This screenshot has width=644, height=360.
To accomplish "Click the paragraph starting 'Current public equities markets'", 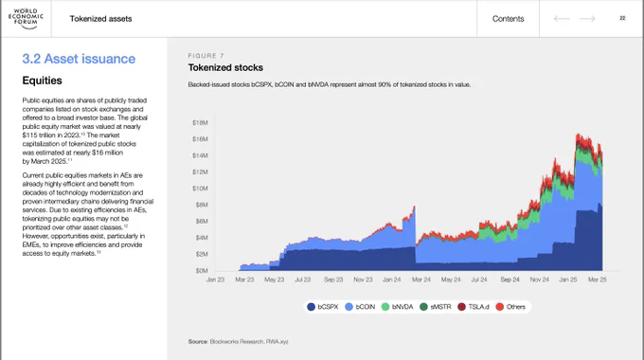I will pyautogui.click(x=88, y=214).
